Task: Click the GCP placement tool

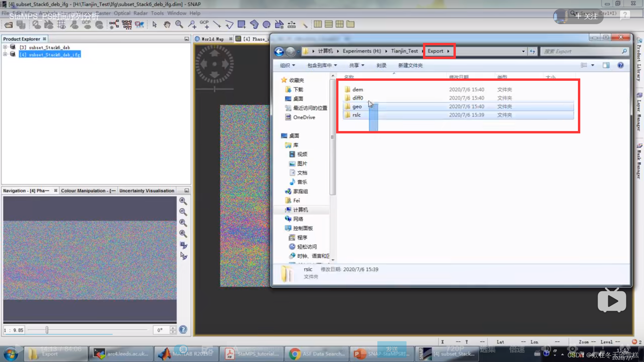Action: click(x=204, y=24)
